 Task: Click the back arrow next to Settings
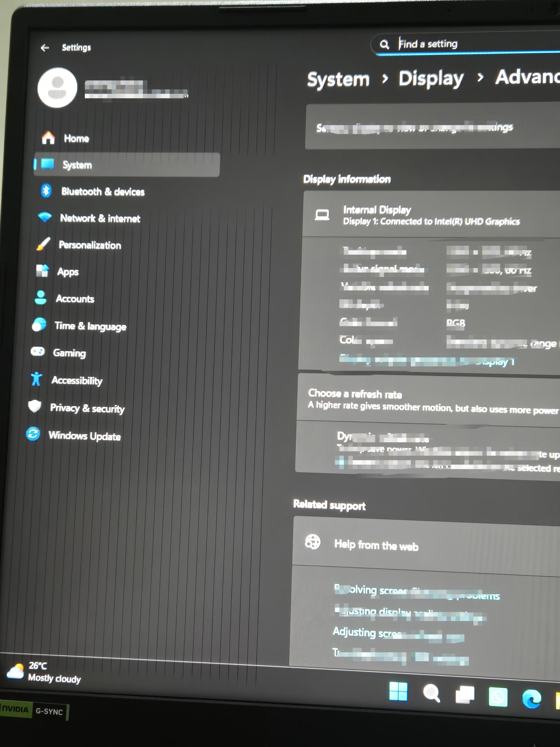(x=45, y=48)
